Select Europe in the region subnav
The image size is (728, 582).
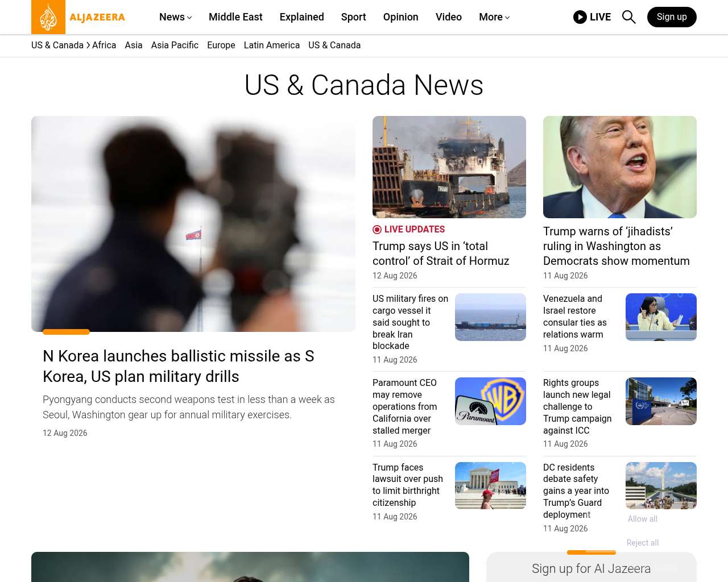pyautogui.click(x=221, y=45)
